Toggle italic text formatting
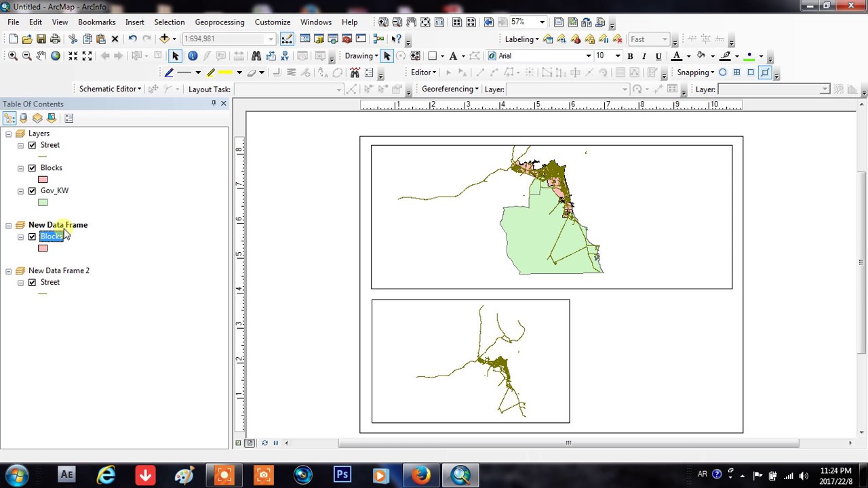 click(644, 56)
